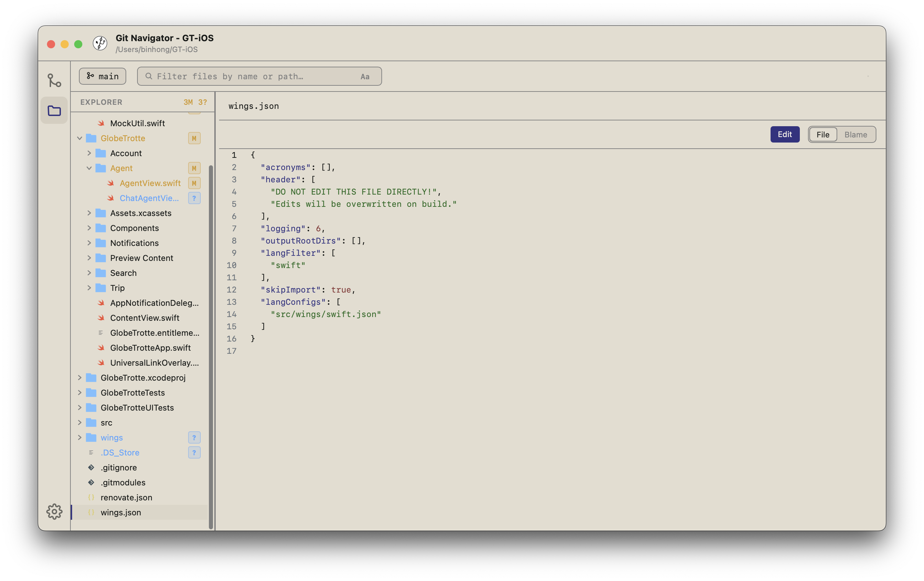
Task: Click the ? badge on .DS_Store
Action: pos(194,452)
